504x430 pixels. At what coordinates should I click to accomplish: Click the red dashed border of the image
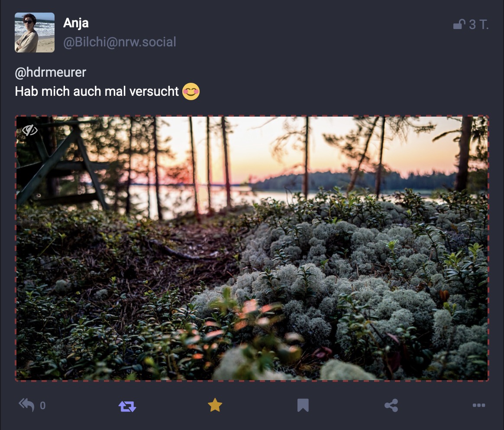(x=252, y=116)
